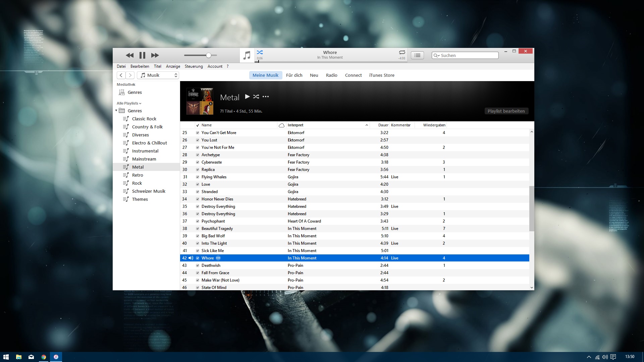Click the volume slider knob
644x362 pixels.
pyautogui.click(x=209, y=55)
